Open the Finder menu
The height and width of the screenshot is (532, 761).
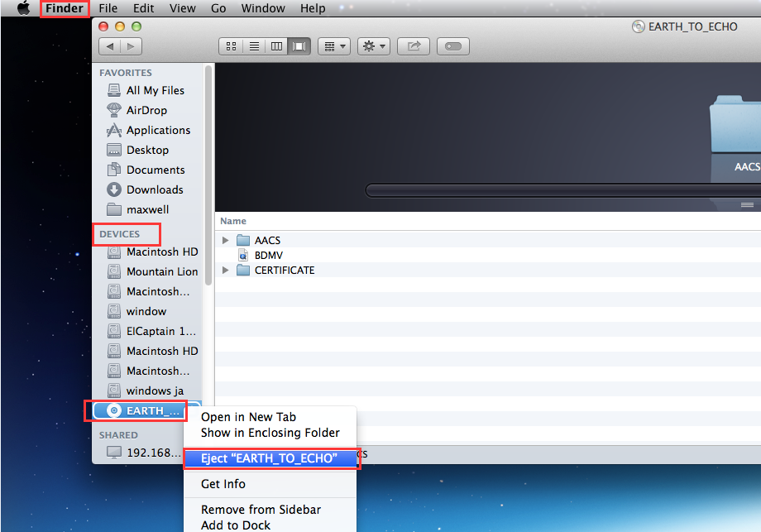tap(65, 8)
